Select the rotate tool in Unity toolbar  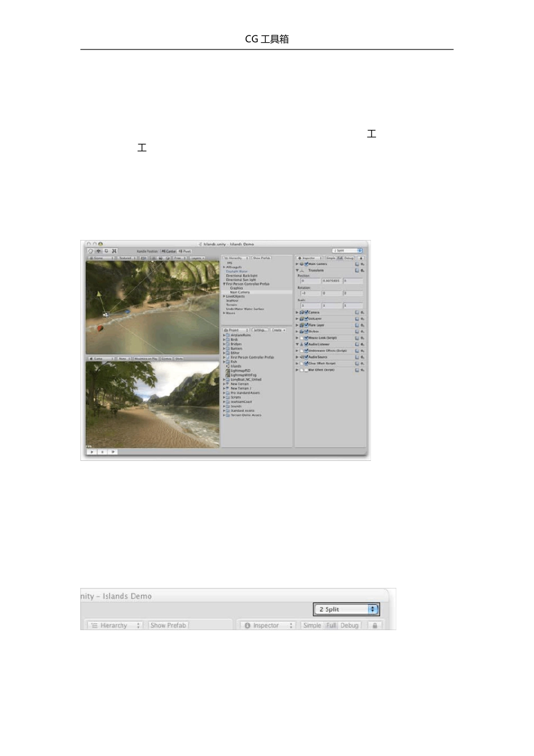click(x=106, y=251)
